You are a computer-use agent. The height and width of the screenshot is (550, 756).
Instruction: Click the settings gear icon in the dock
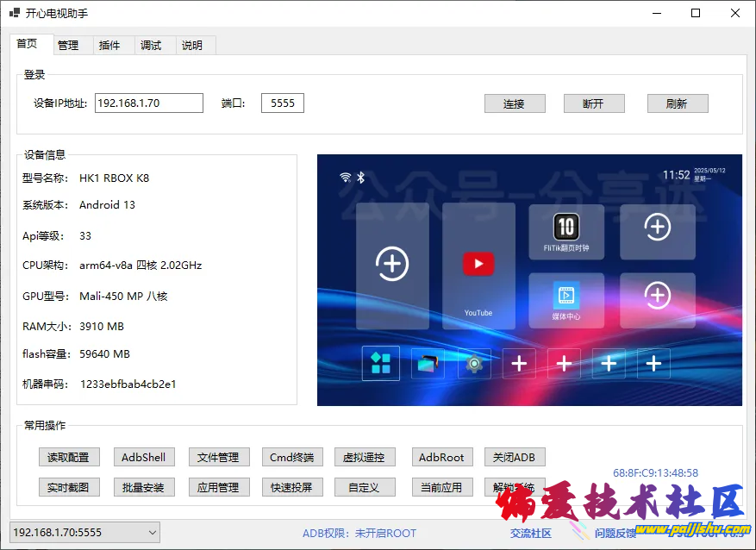[473, 364]
